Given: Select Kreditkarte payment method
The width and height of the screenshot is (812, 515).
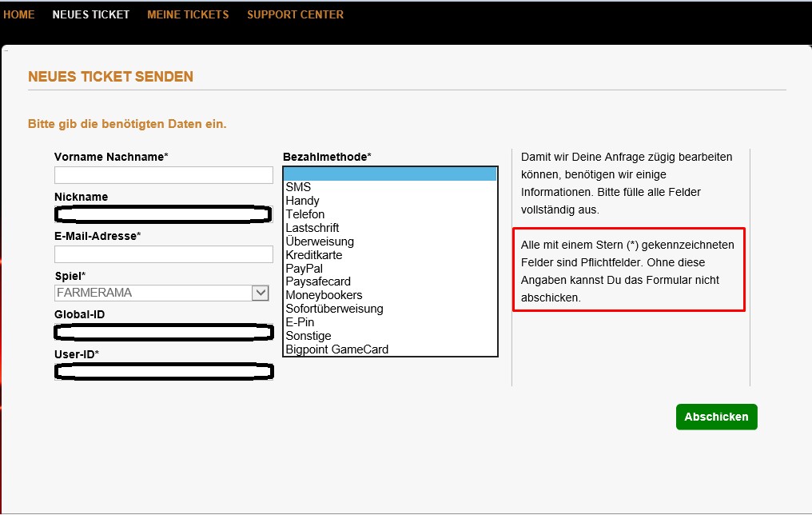Looking at the screenshot, I should pyautogui.click(x=390, y=255).
